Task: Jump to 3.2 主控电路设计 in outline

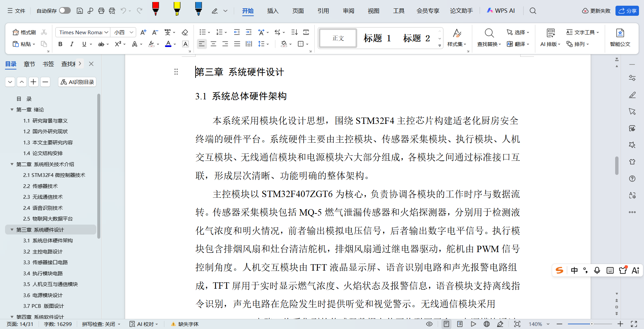Action: (x=43, y=251)
